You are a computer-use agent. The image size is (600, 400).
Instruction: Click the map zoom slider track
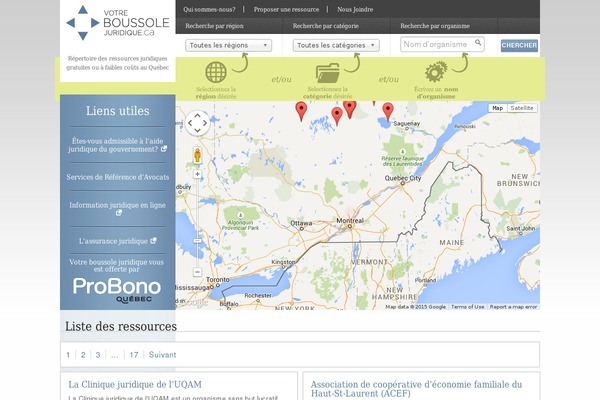pyautogui.click(x=197, y=223)
